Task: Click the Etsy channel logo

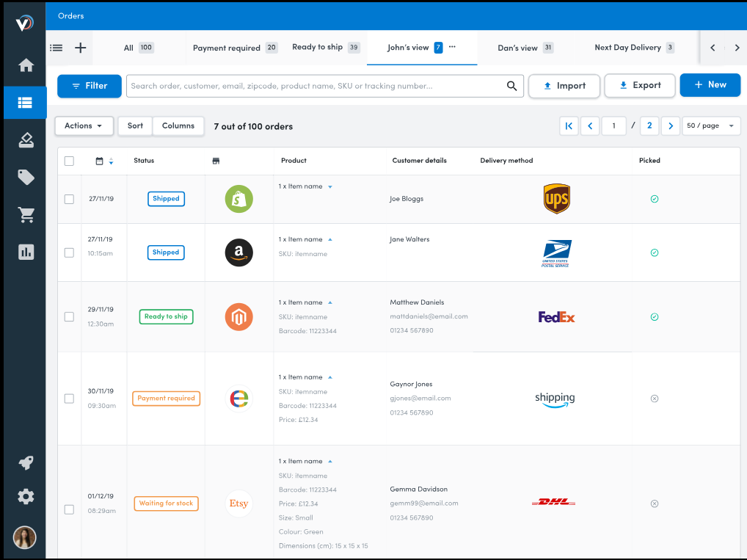Action: [x=238, y=503]
